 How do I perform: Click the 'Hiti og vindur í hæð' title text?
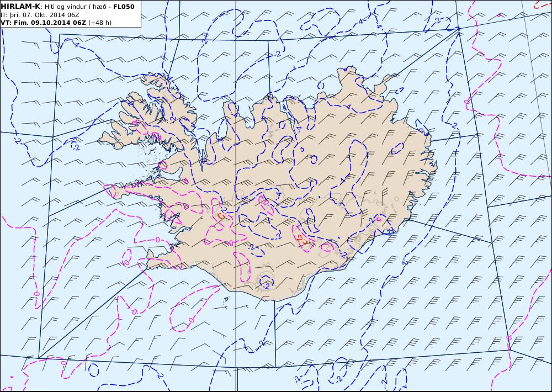point(75,7)
